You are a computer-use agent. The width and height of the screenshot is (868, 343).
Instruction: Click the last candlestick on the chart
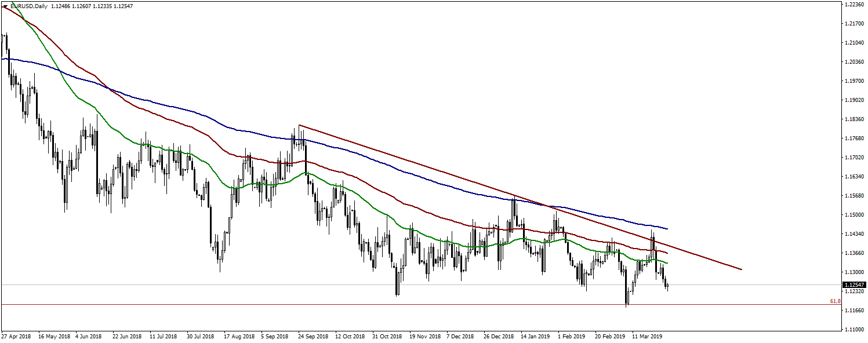coord(667,285)
